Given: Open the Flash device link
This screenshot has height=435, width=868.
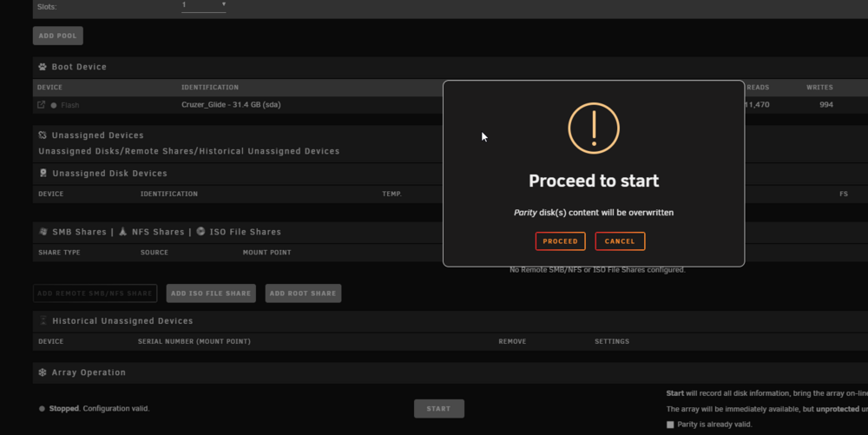Looking at the screenshot, I should coord(70,105).
